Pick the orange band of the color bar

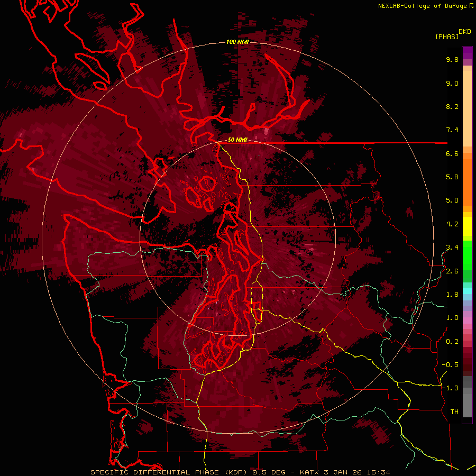467,182
